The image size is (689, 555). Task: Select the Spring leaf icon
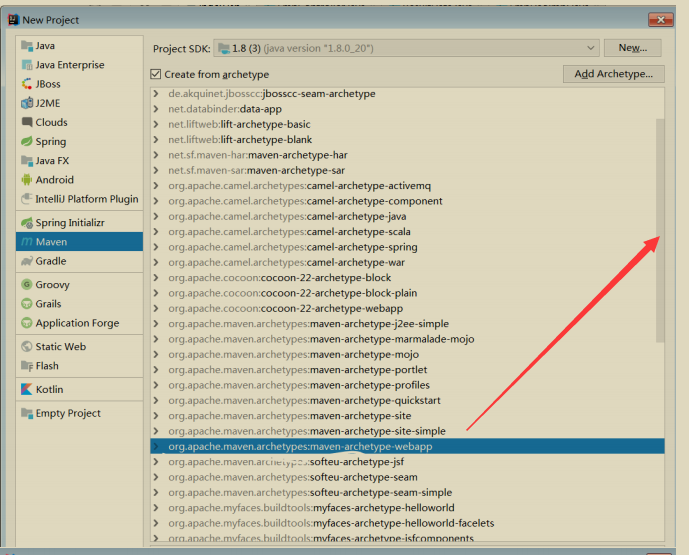click(27, 141)
